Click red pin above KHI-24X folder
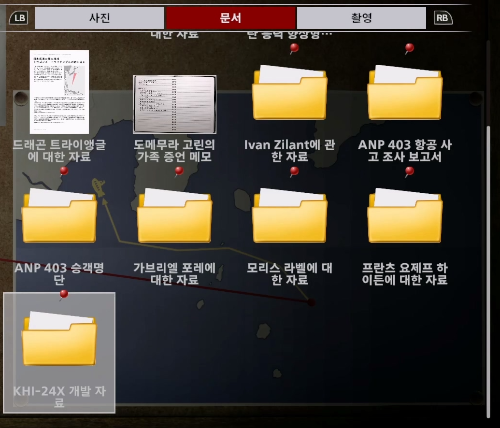The width and height of the screenshot is (500, 428). (64, 295)
